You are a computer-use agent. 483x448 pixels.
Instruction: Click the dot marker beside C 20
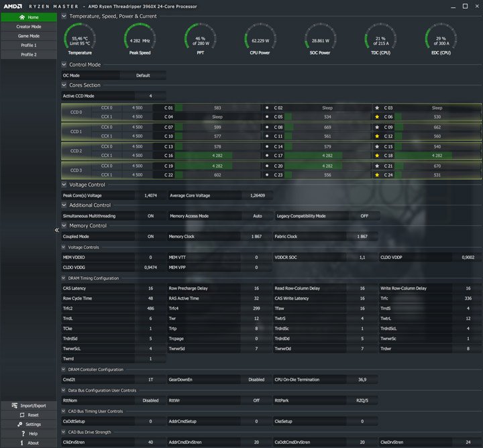pos(267,166)
